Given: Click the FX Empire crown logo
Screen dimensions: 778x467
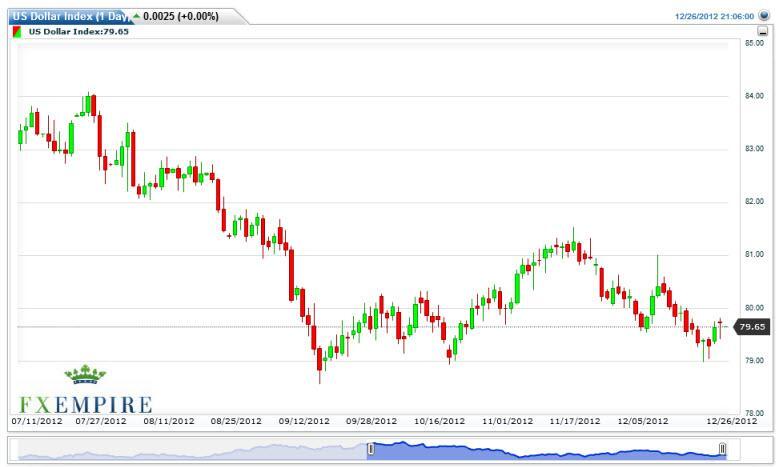Looking at the screenshot, I should point(85,375).
